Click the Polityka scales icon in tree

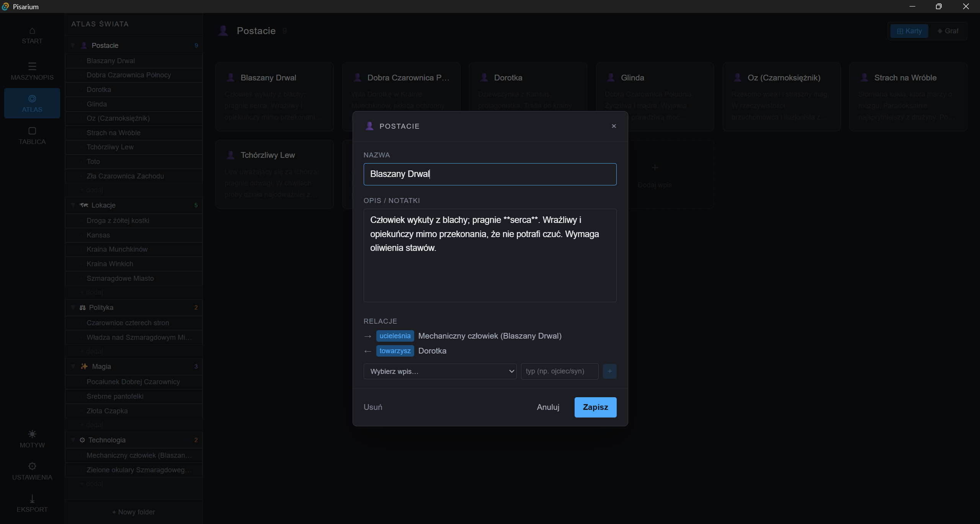(82, 308)
